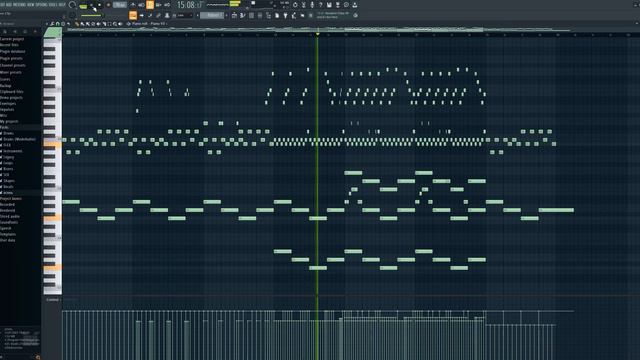Open the OPTIONS menu

(x=41, y=4)
